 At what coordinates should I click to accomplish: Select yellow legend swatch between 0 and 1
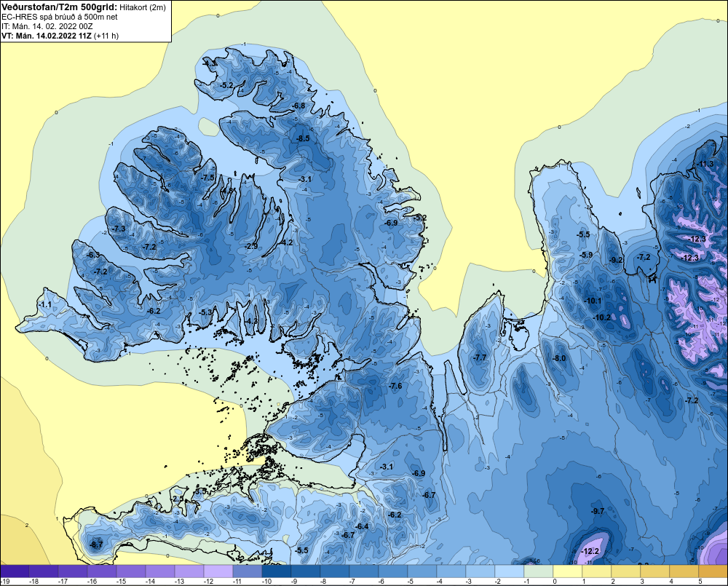[x=567, y=571]
